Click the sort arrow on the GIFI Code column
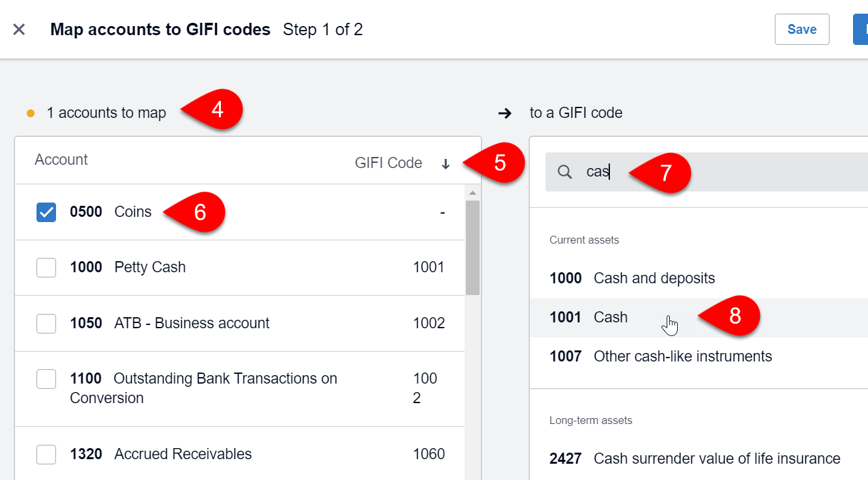This screenshot has width=868, height=480. click(x=446, y=164)
